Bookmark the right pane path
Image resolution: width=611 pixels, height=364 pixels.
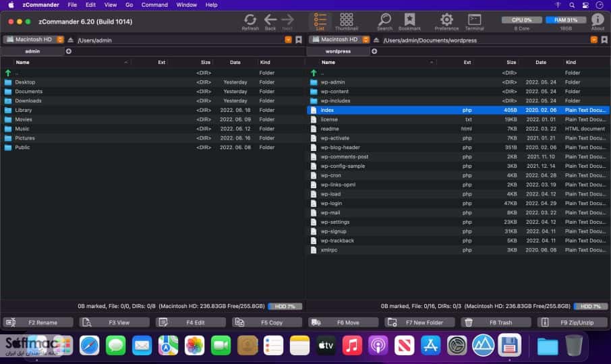coord(604,40)
